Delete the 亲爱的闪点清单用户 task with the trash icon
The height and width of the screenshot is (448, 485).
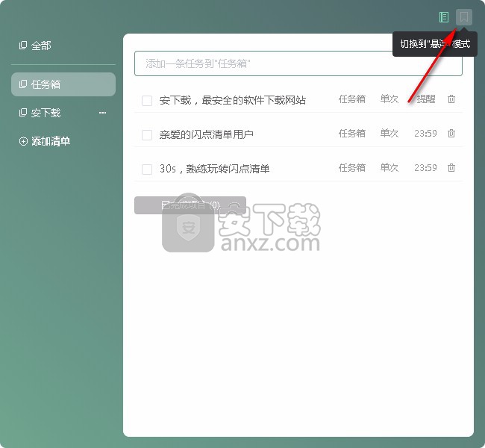tap(451, 134)
